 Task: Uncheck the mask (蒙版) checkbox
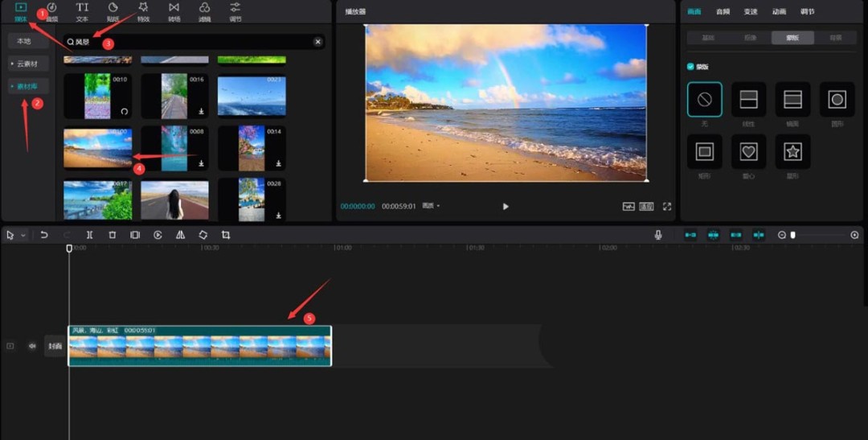pyautogui.click(x=690, y=67)
